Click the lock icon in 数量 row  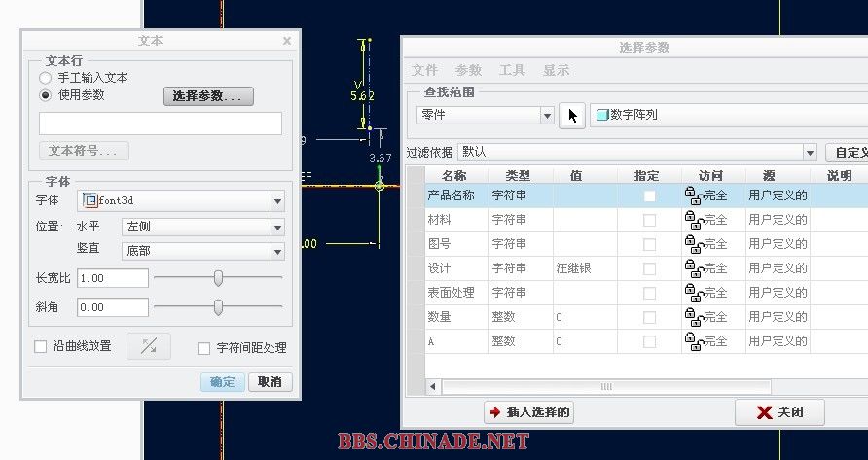click(x=693, y=317)
